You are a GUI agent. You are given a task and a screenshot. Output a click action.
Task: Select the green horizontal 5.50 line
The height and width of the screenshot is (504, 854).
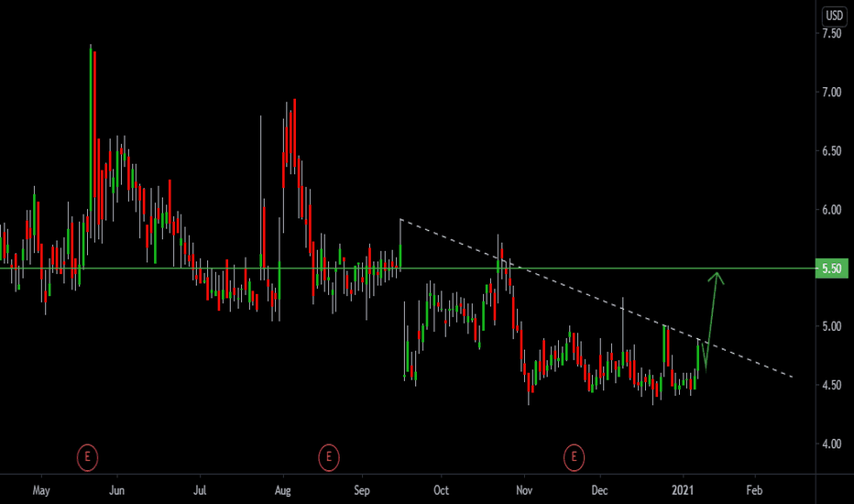pos(408,268)
